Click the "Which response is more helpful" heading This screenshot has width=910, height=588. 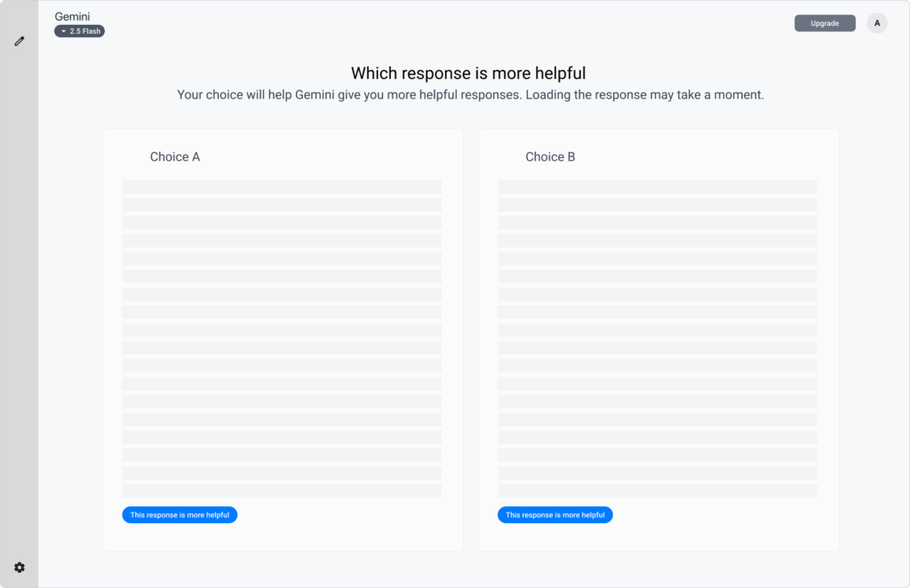pyautogui.click(x=468, y=73)
